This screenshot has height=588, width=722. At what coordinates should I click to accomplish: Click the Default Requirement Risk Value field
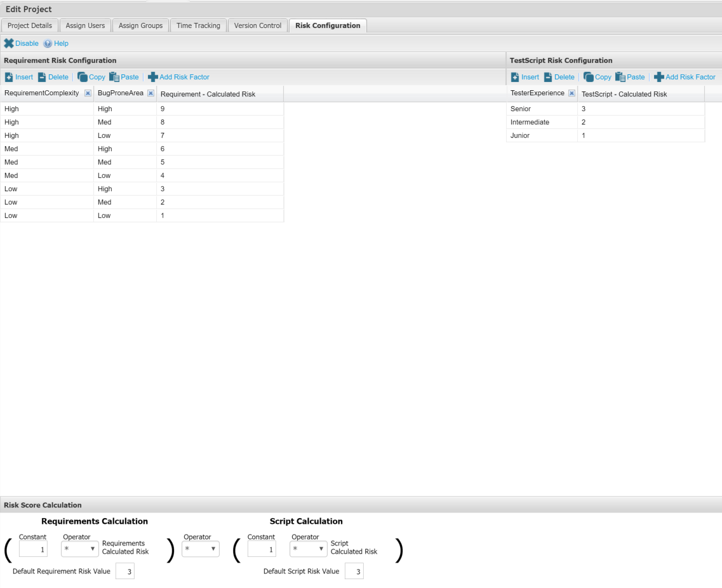tap(125, 571)
